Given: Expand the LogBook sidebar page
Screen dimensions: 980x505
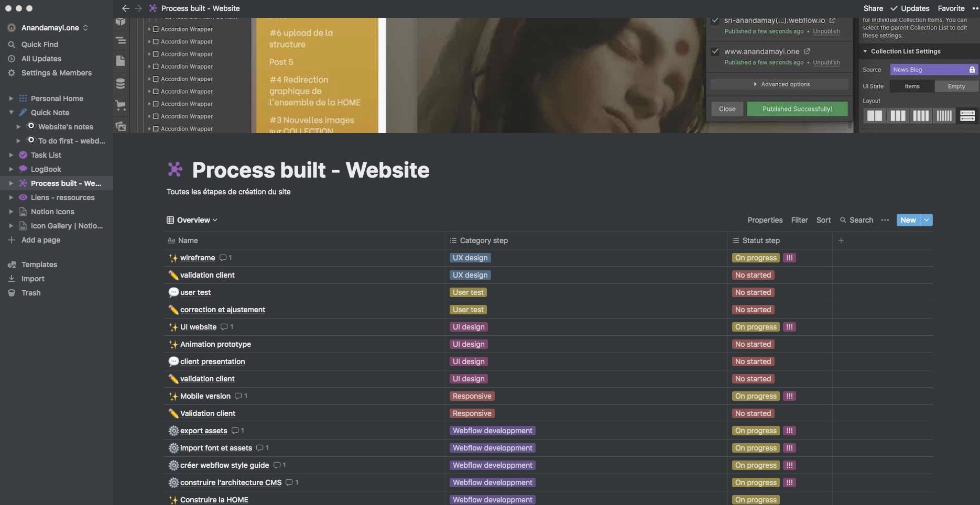Looking at the screenshot, I should point(11,169).
